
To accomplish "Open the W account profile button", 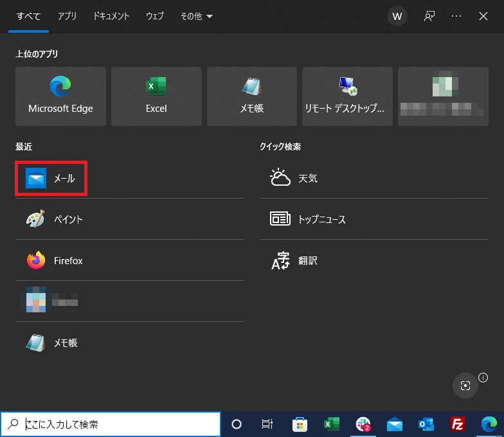I will 397,16.
